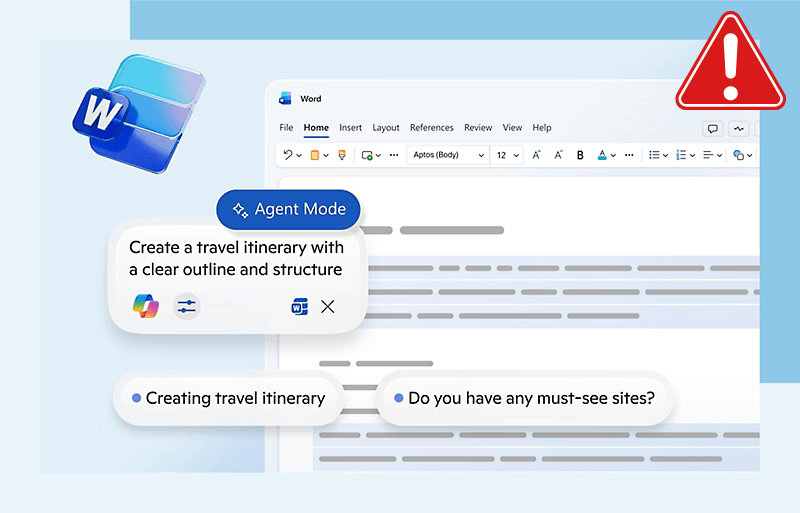Click the shapes icon in toolbar
Viewport: 800px width, 513px height.
(x=738, y=155)
